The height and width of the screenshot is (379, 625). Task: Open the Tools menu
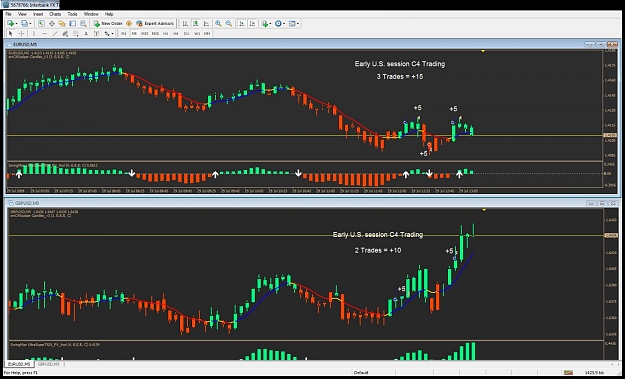pyautogui.click(x=72, y=14)
